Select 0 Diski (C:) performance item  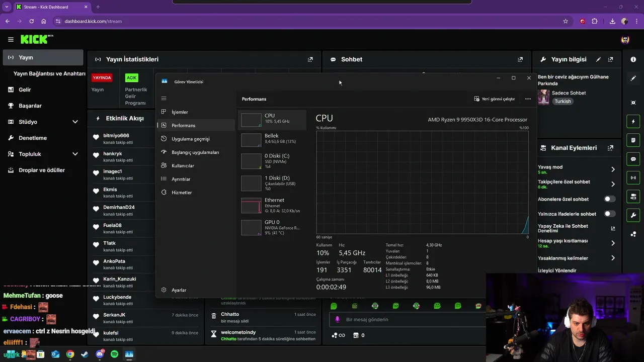pos(272,161)
